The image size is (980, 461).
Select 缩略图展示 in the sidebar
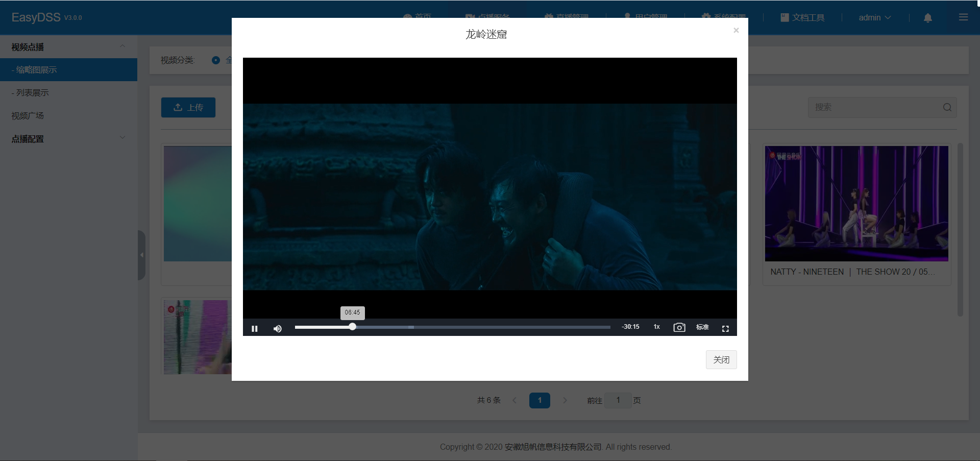68,69
